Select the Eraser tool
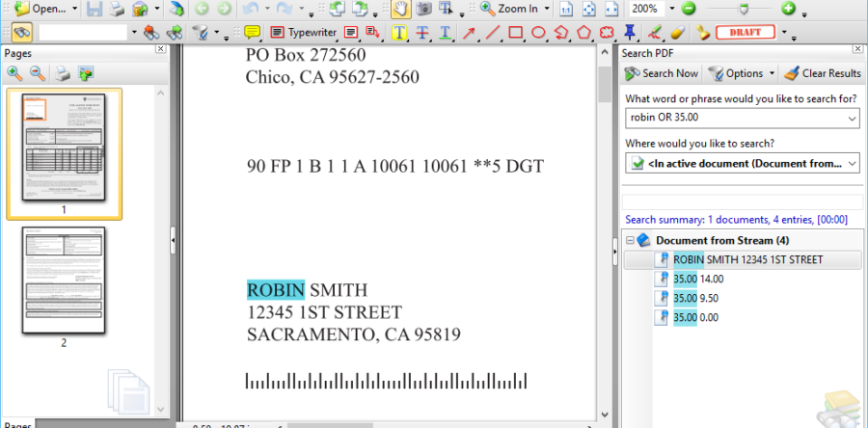Image resolution: width=868 pixels, height=428 pixels. pos(677,33)
